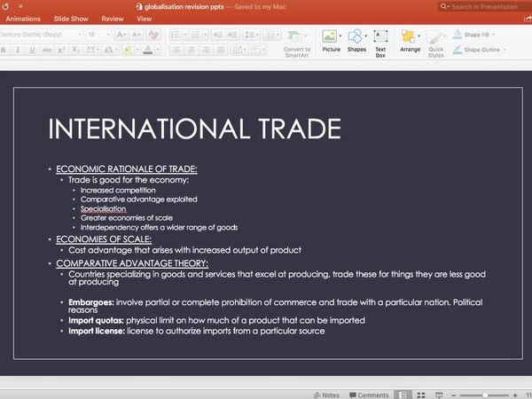Open the Arrange menu
The width and height of the screenshot is (532, 399).
pyautogui.click(x=410, y=41)
